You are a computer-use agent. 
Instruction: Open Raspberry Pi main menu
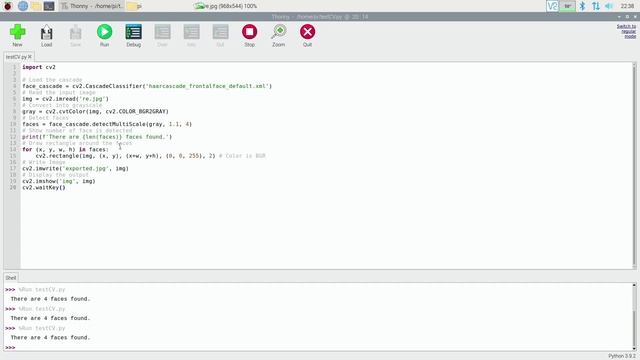click(8, 6)
